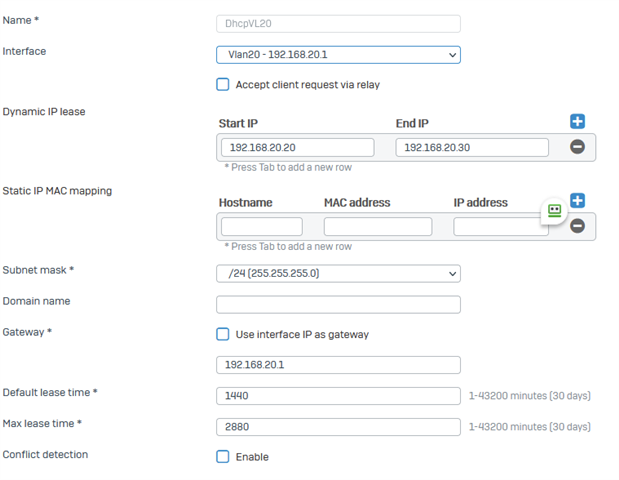Edit the Start IP 192.168.20.20 field
619x480 pixels.
click(298, 147)
